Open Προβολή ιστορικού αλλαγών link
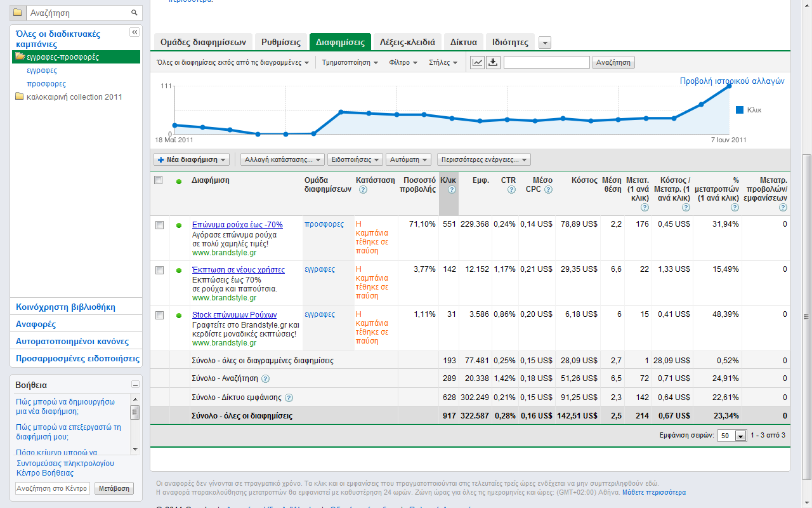 [x=732, y=81]
